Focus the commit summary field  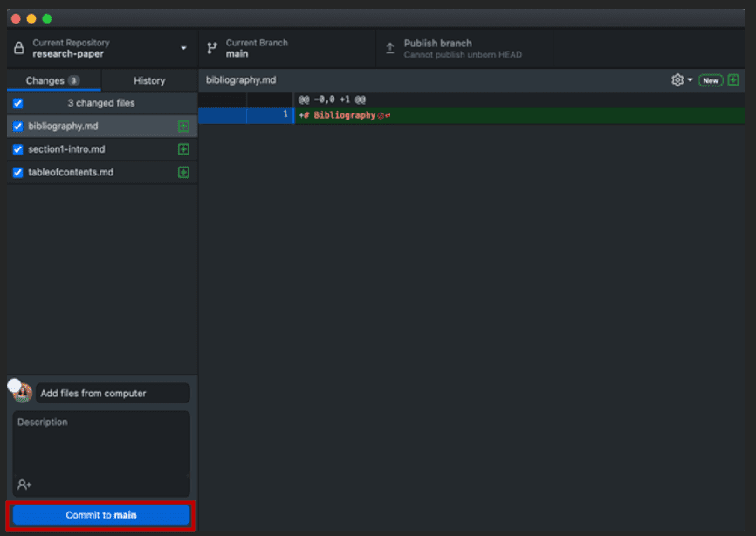coord(113,394)
